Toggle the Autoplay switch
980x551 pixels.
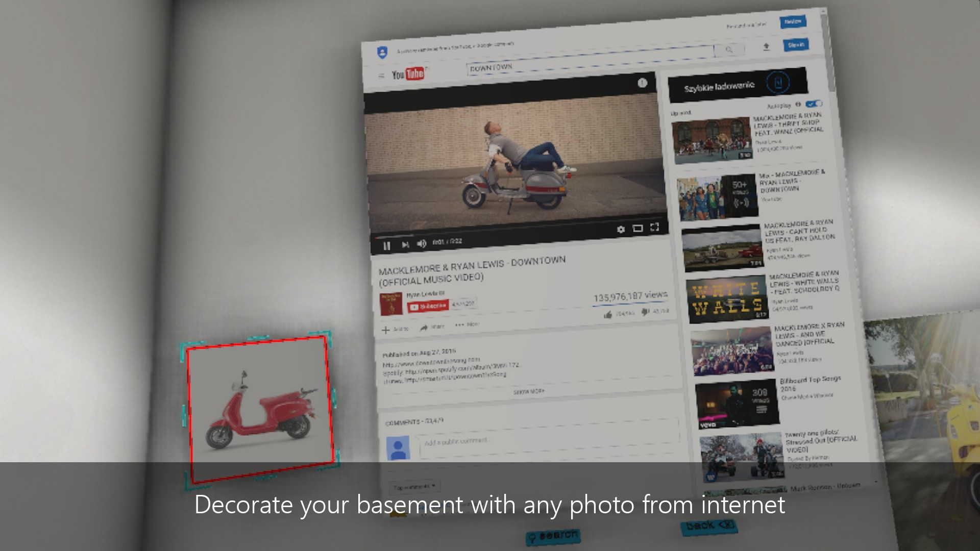[x=814, y=104]
